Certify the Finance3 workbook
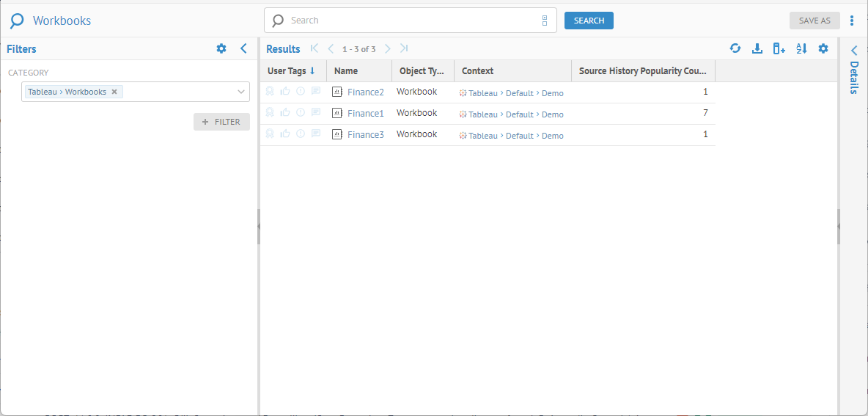The image size is (868, 416). point(270,134)
